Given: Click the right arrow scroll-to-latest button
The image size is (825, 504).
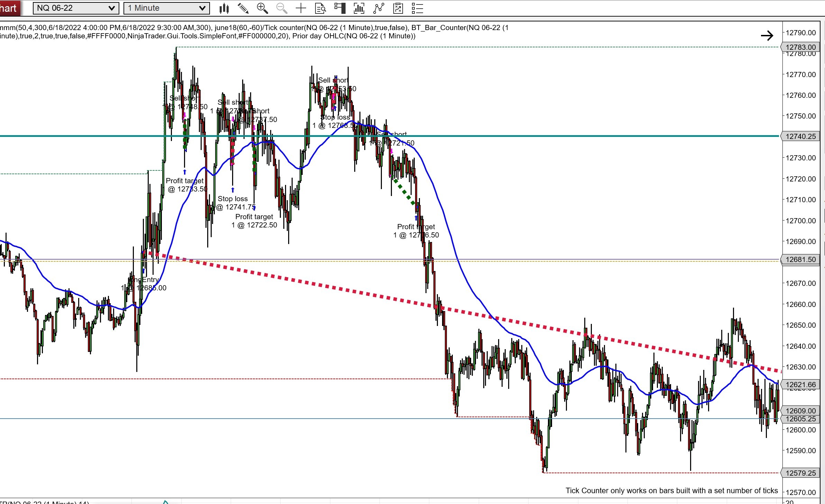Looking at the screenshot, I should pyautogui.click(x=767, y=36).
